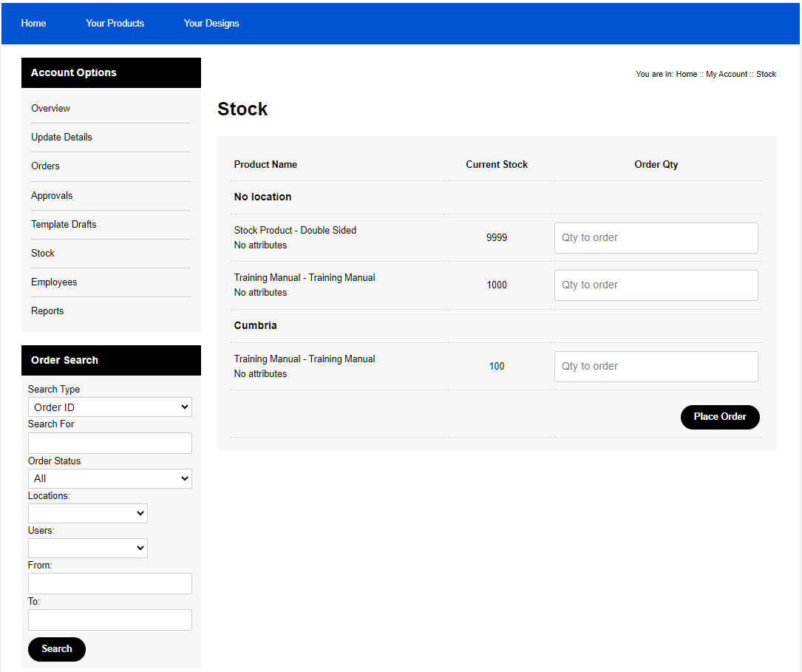The height and width of the screenshot is (672, 802).
Task: Click the Place Order button
Action: (x=720, y=417)
